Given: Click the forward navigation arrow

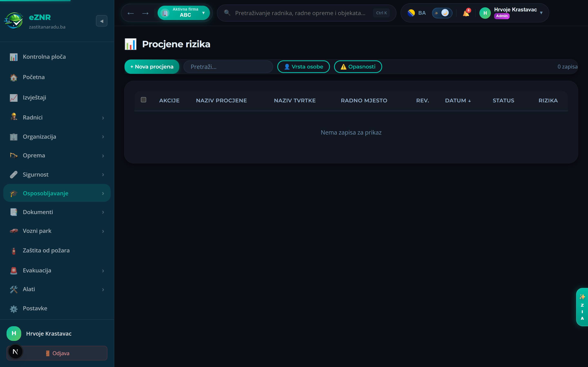Looking at the screenshot, I should click(x=145, y=13).
